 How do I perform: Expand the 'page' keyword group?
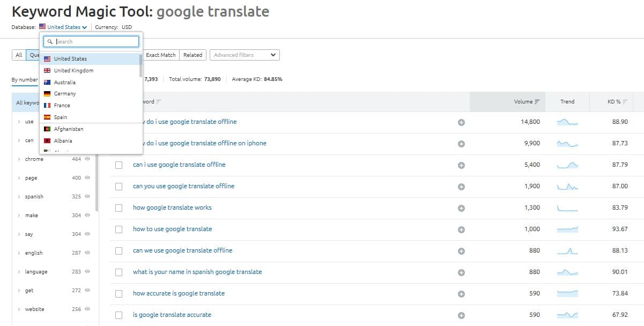(19, 178)
